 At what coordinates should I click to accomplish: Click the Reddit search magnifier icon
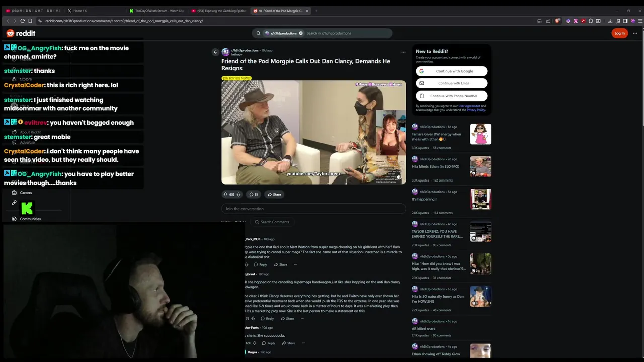[258, 33]
